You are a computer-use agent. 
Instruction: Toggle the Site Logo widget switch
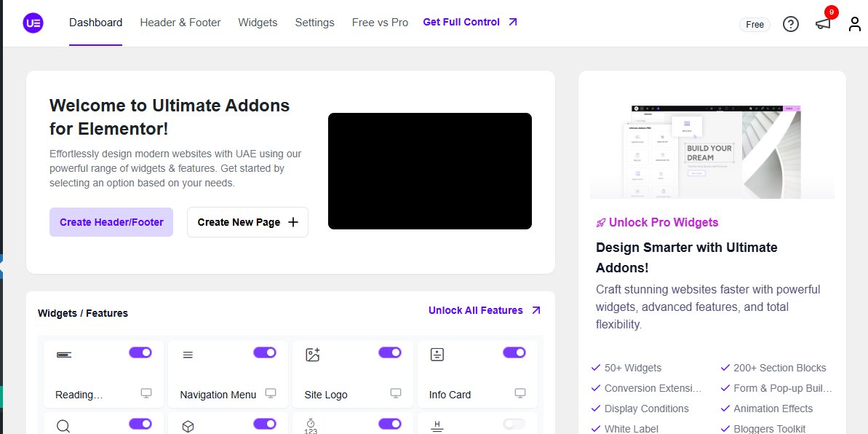[x=390, y=352]
